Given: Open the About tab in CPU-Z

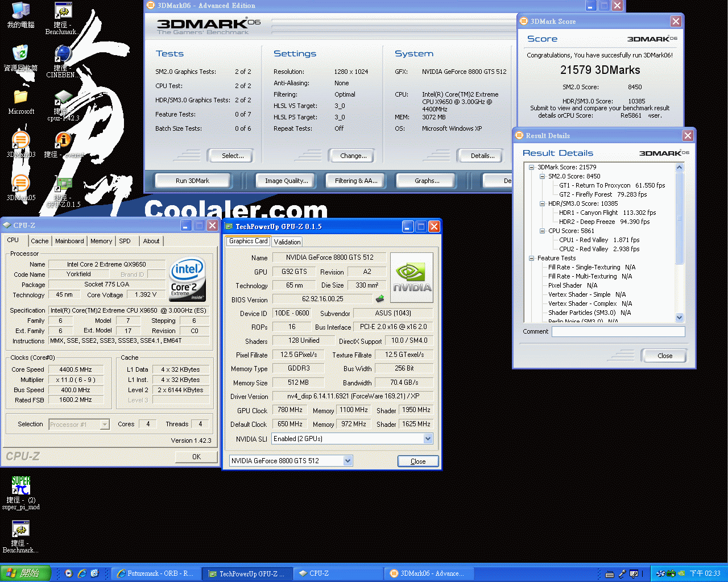Looking at the screenshot, I should (151, 241).
